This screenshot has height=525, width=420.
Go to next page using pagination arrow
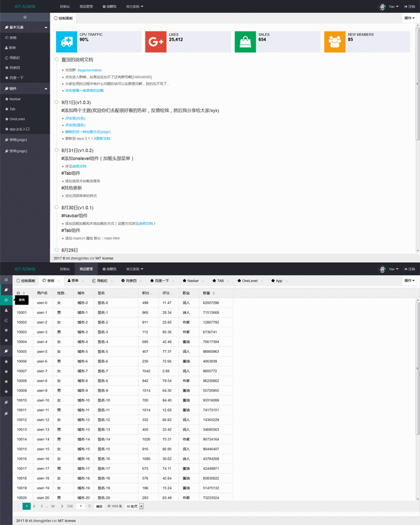pyautogui.click(x=62, y=506)
